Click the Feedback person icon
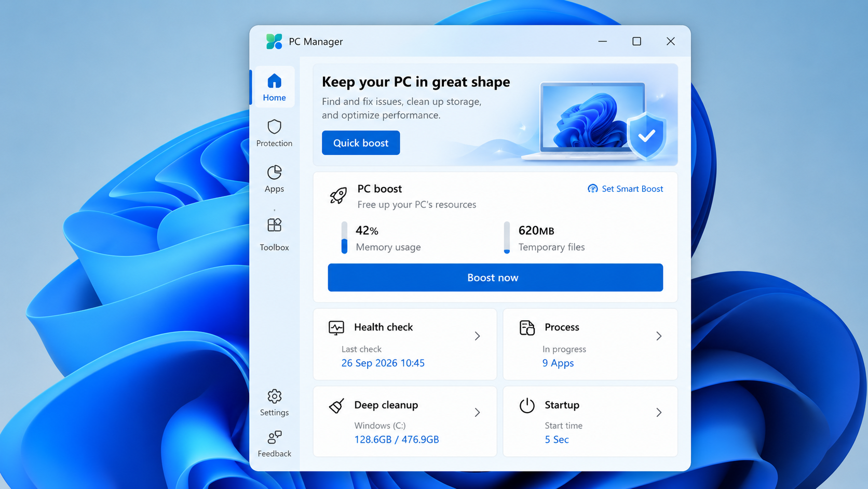 pos(274,437)
